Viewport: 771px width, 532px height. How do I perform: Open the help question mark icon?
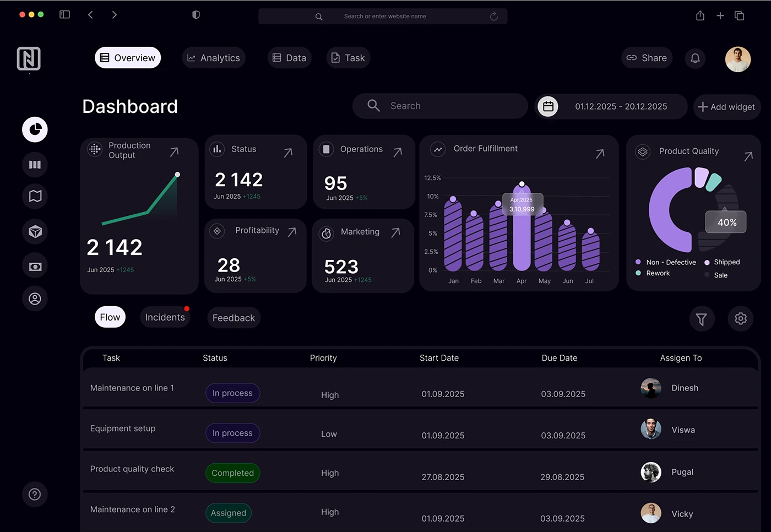tap(35, 494)
